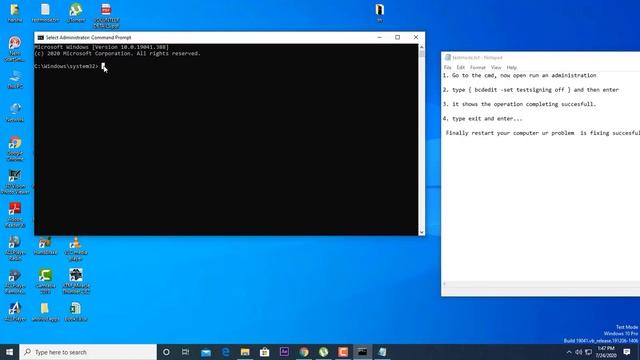The width and height of the screenshot is (640, 360).
Task: Maximize the Command Prompt window
Action: [398, 37]
